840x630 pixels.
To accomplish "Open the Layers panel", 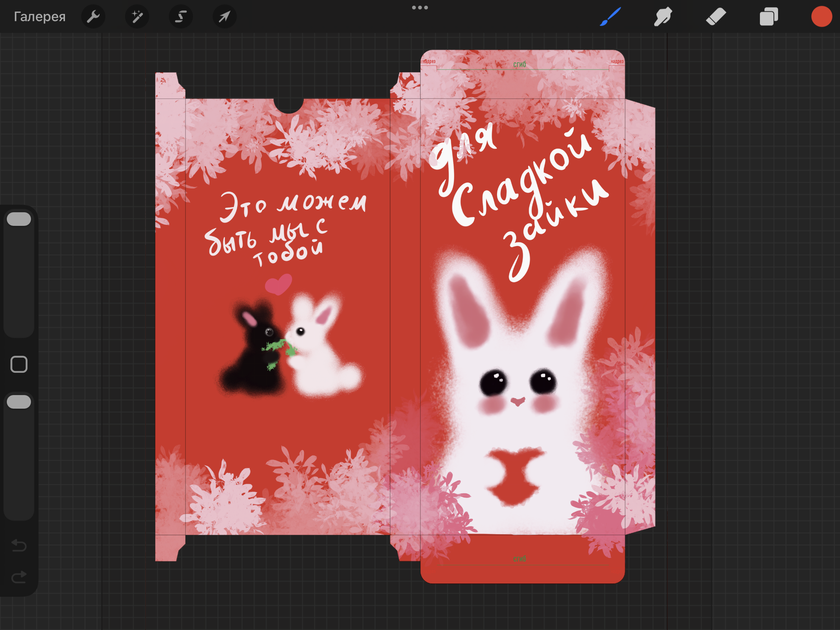I will pos(769,17).
